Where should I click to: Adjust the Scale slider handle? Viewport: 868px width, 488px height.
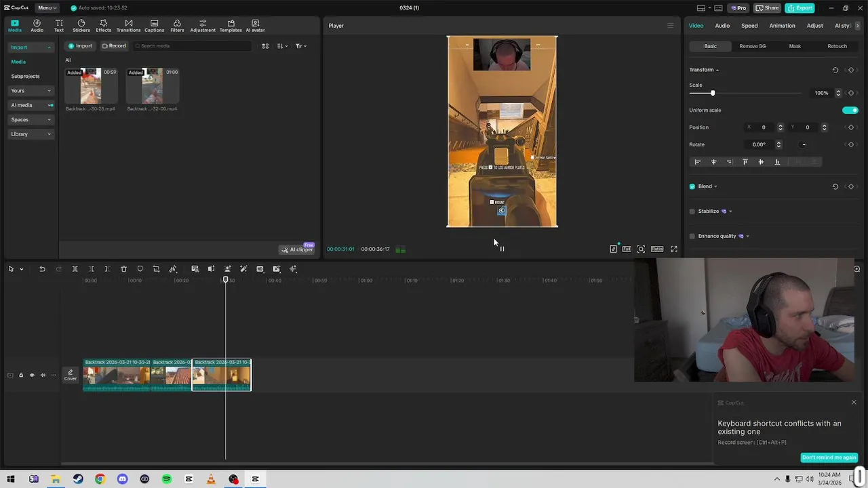pyautogui.click(x=712, y=93)
